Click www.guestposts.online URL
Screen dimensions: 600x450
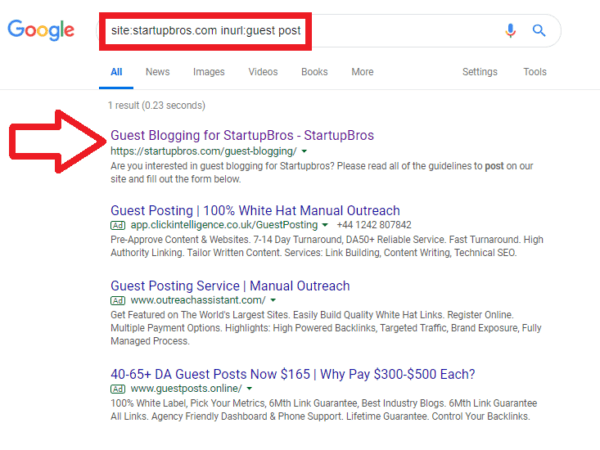pos(186,389)
